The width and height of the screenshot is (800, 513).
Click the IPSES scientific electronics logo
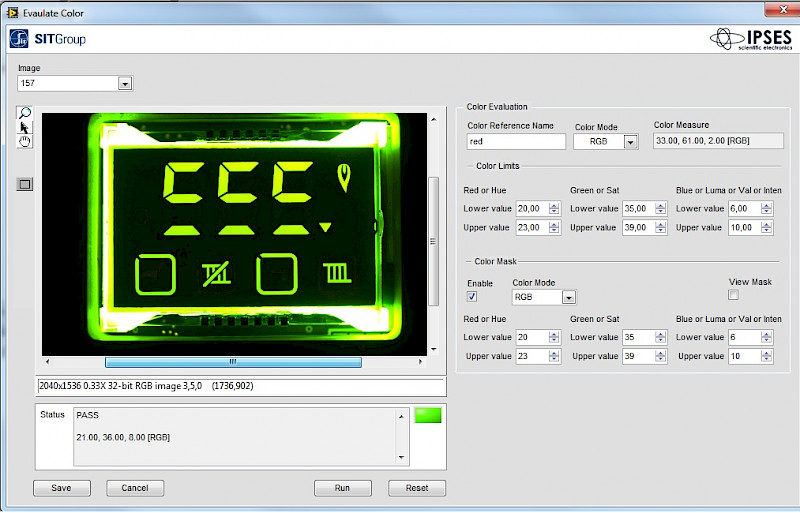click(751, 39)
